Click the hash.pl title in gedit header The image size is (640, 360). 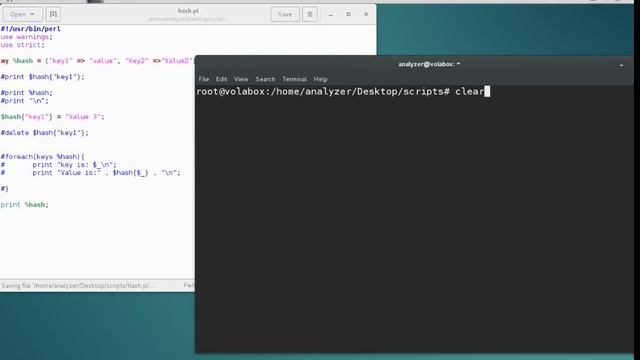(x=188, y=11)
